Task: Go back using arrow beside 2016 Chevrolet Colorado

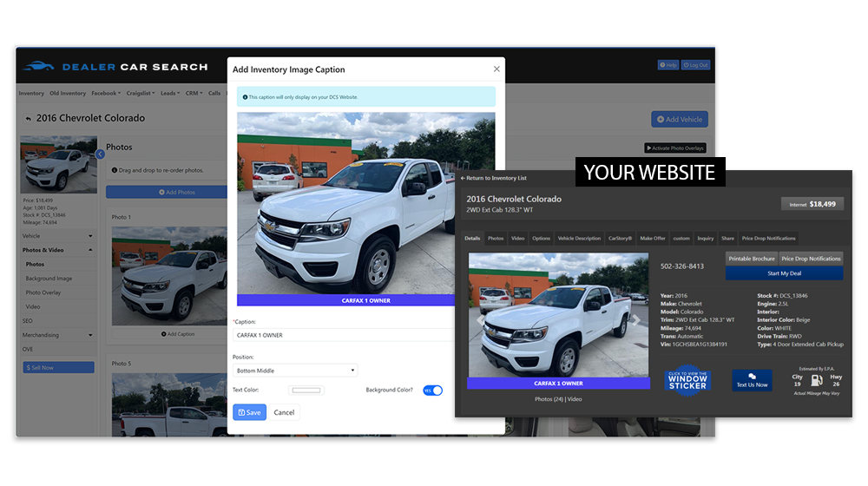Action: pyautogui.click(x=29, y=118)
